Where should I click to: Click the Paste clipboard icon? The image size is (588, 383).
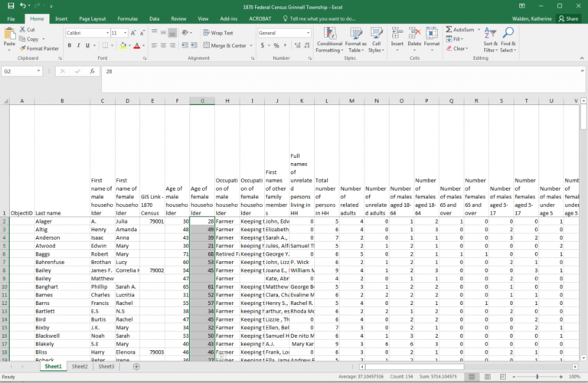click(x=9, y=34)
